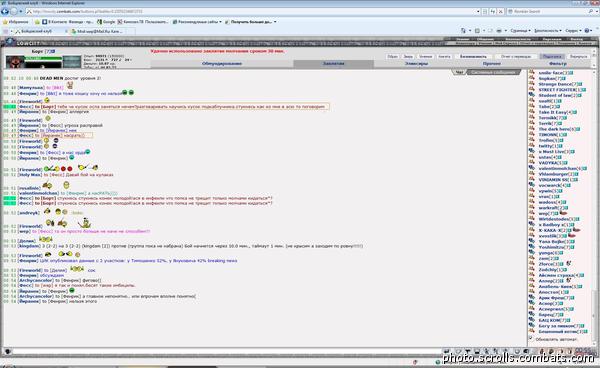The image size is (600, 368).
Task: Open info icon after Student of law name
Action: pyautogui.click(x=580, y=95)
